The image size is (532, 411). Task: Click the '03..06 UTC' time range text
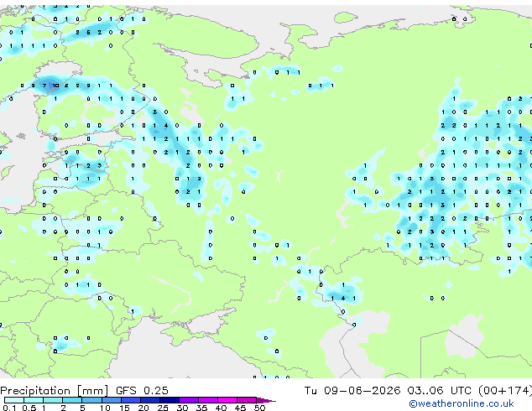tap(440, 391)
